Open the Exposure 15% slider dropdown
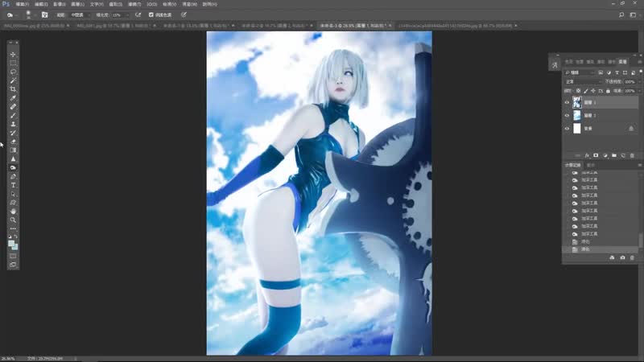 click(127, 14)
